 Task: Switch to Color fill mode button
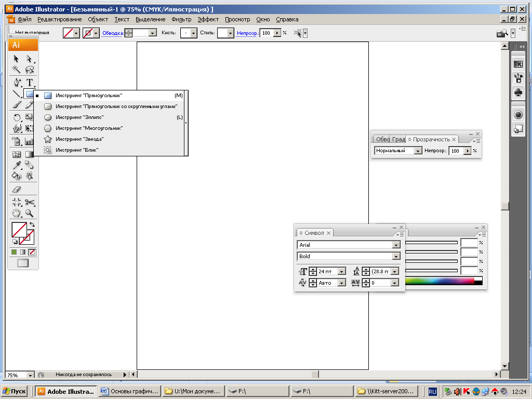pos(14,252)
